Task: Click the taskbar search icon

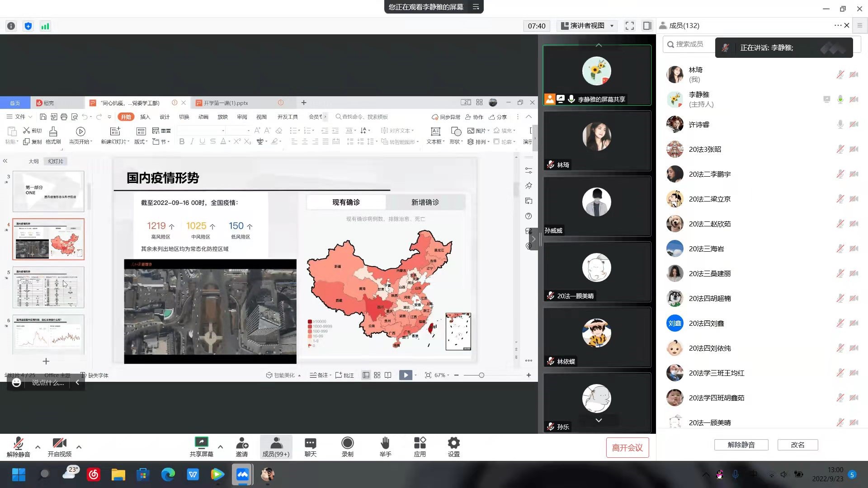Action: coord(44,474)
